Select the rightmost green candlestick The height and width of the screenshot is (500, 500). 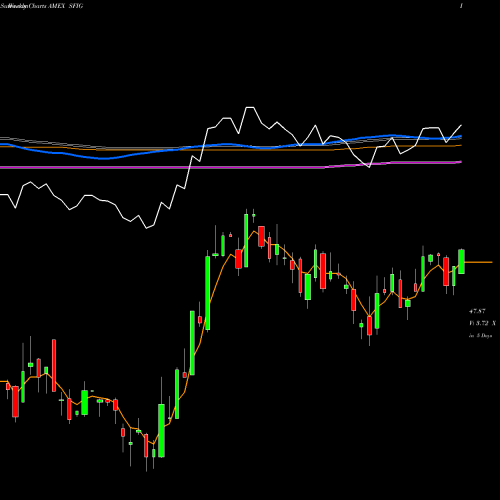tap(461, 262)
